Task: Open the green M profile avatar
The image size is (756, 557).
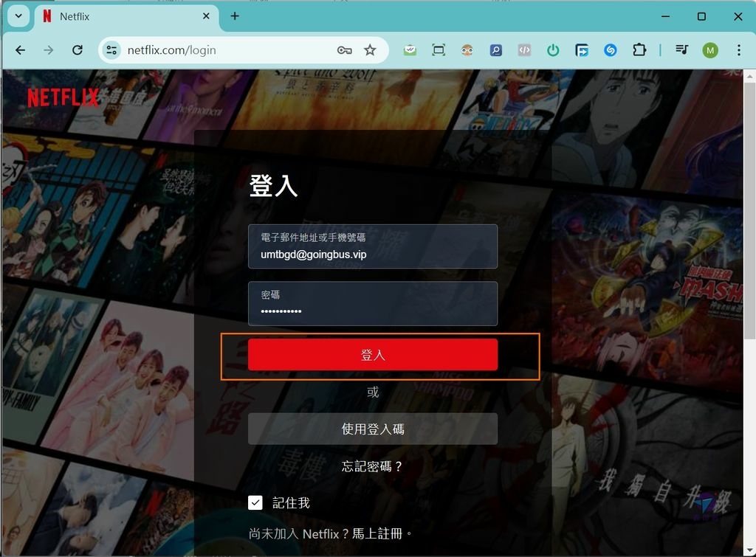Action: pyautogui.click(x=710, y=50)
